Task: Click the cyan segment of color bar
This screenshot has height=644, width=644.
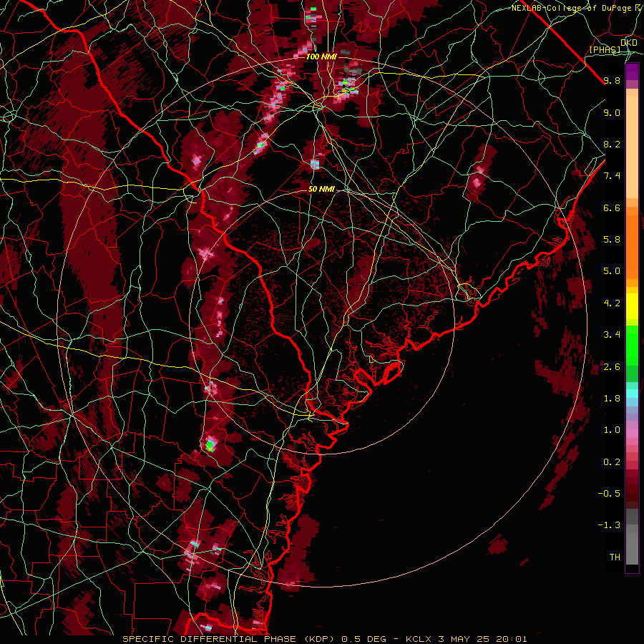Action: (632, 394)
